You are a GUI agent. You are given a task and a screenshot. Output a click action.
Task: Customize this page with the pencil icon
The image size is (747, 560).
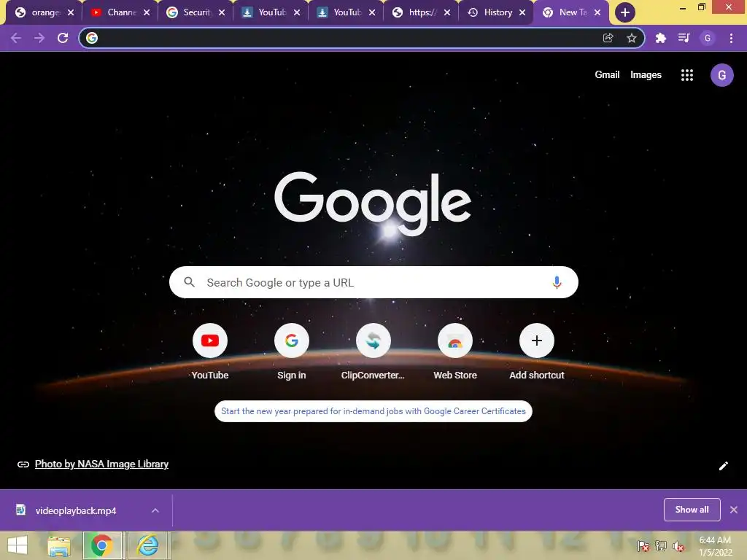click(x=723, y=466)
